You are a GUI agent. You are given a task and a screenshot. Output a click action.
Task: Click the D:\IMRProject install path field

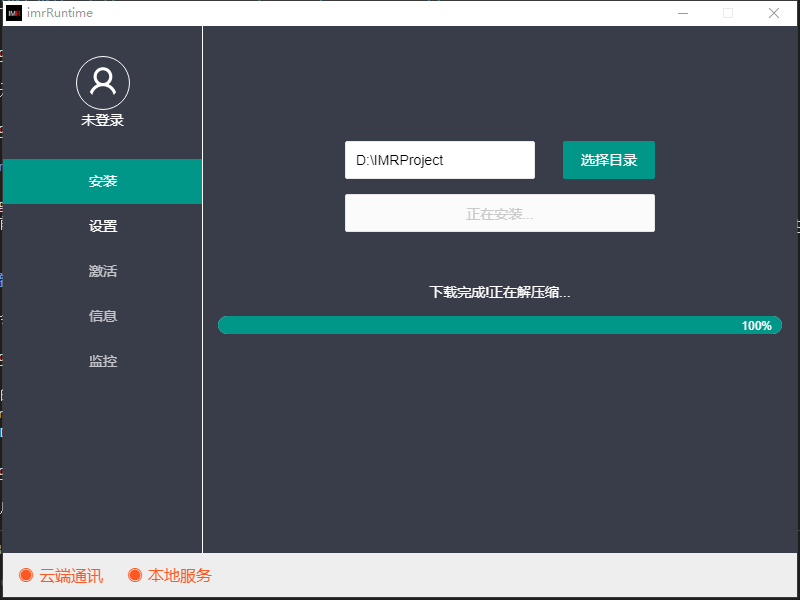[439, 160]
